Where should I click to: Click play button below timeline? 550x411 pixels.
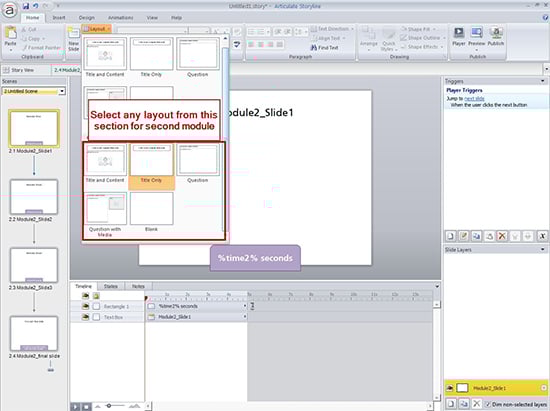coord(75,407)
